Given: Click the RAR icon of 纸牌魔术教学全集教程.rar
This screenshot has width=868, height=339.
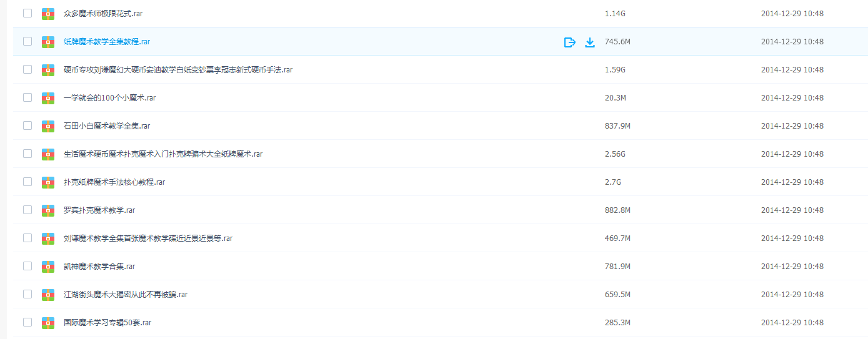Looking at the screenshot, I should click(48, 42).
